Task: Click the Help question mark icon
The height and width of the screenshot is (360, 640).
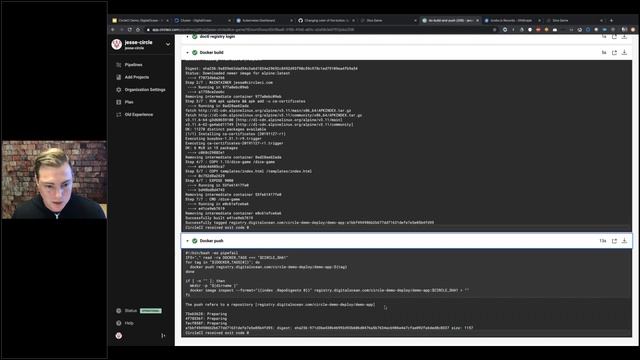Action: tap(118, 323)
